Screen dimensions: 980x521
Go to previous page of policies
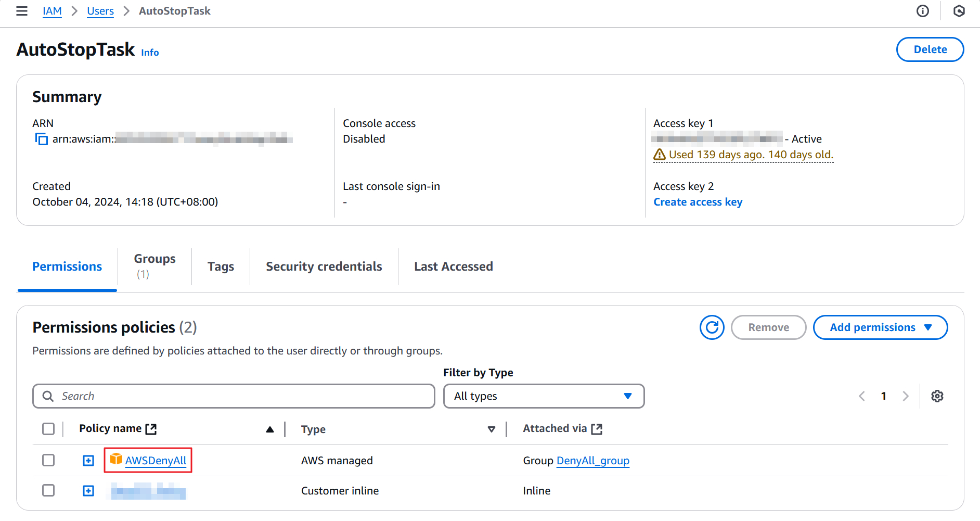point(862,396)
